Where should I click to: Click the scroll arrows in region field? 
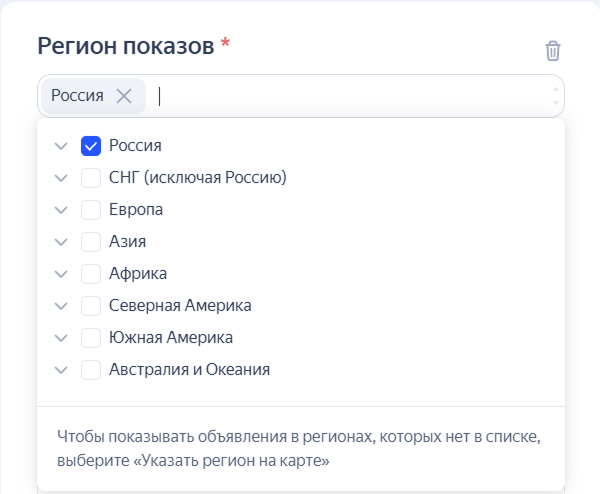[556, 96]
